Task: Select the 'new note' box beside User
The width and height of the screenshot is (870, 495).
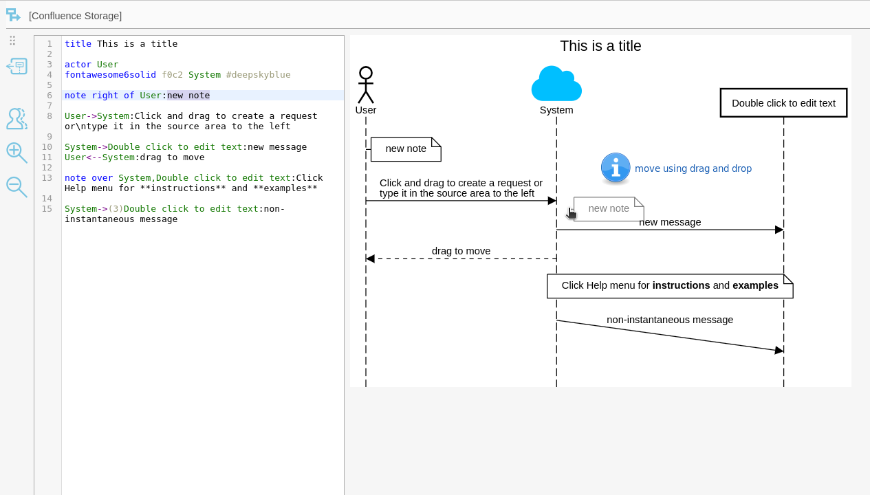Action: tap(406, 149)
